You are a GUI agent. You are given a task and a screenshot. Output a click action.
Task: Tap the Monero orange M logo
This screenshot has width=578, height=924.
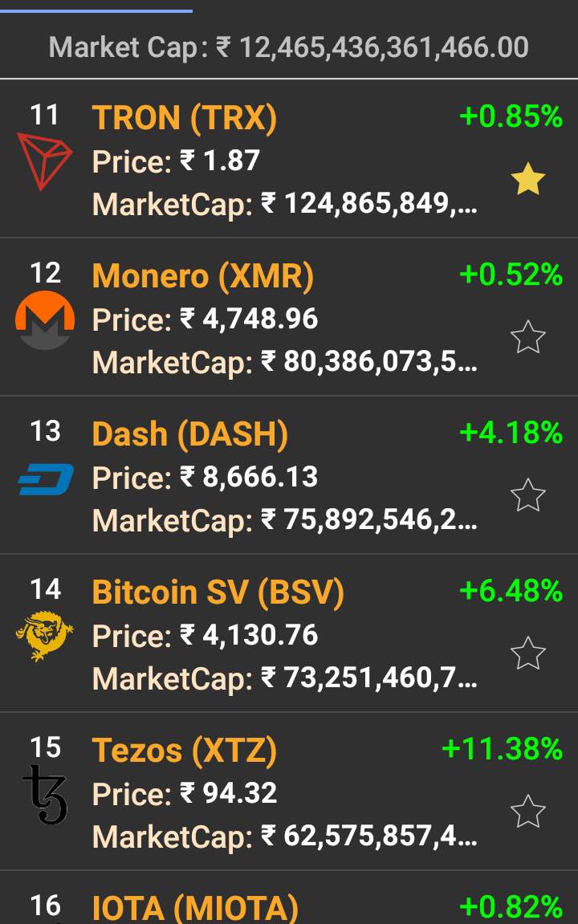[45, 320]
